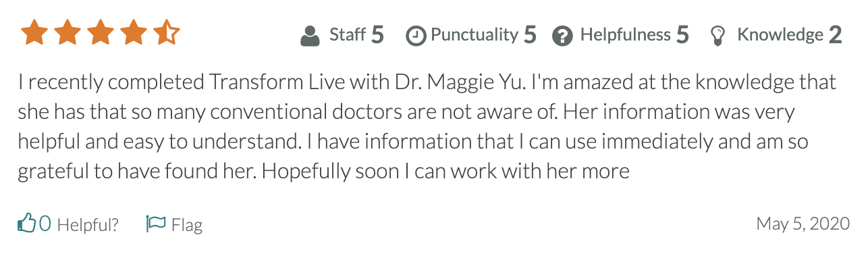Click the half-filled fifth star
Viewport: 868px width, 258px height.
click(166, 32)
